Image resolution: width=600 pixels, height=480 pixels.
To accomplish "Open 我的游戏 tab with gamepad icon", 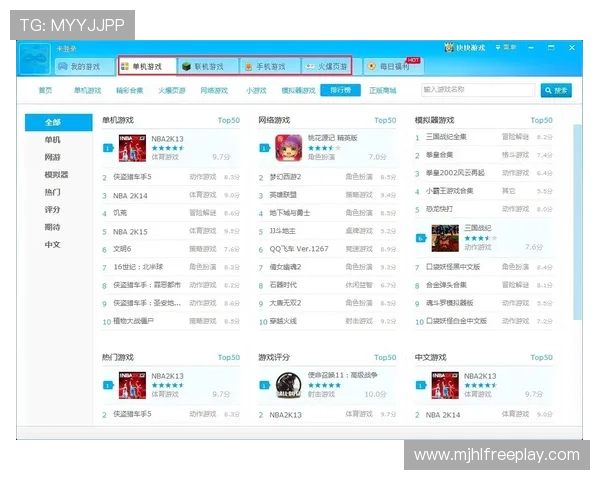I will click(84, 67).
